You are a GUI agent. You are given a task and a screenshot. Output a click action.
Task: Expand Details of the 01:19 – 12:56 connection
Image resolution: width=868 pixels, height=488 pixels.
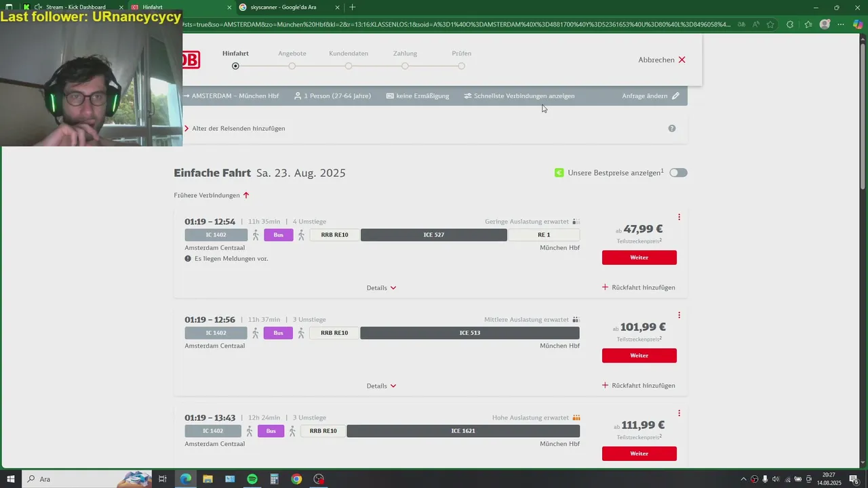click(x=381, y=386)
